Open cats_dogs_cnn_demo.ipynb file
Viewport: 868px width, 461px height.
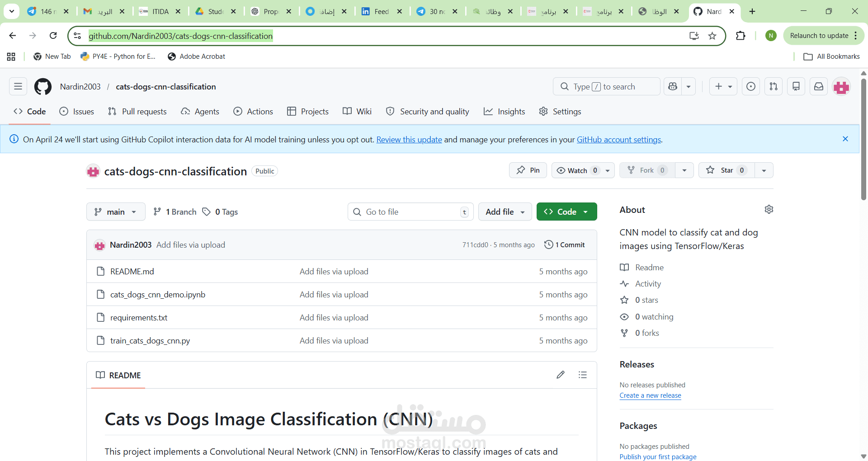point(158,295)
